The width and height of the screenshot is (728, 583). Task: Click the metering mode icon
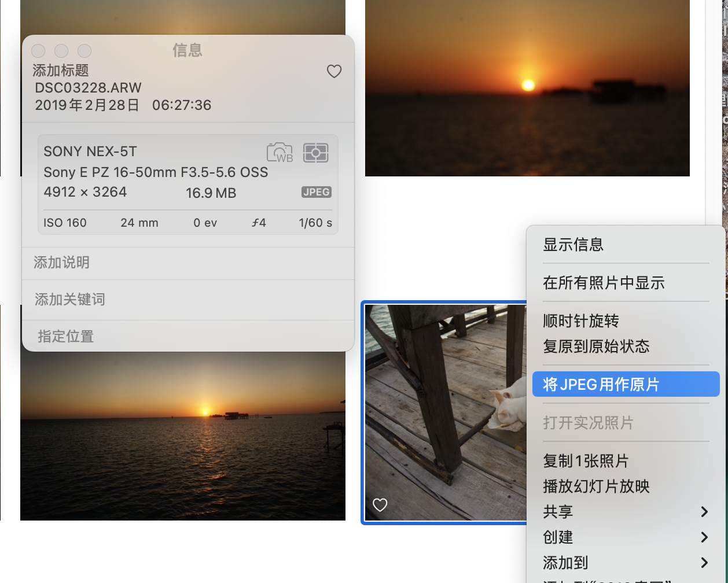(315, 153)
